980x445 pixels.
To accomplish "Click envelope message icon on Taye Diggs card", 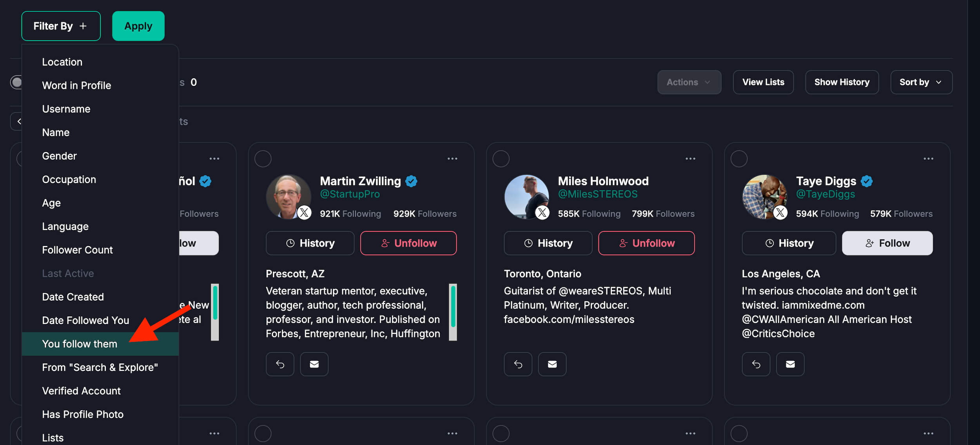I will click(790, 364).
